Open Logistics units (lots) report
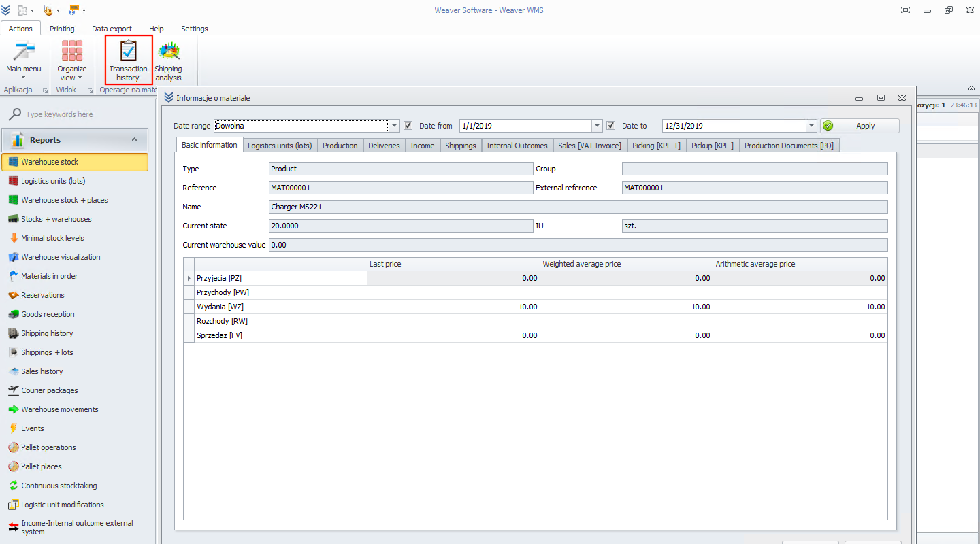 [x=75, y=181]
